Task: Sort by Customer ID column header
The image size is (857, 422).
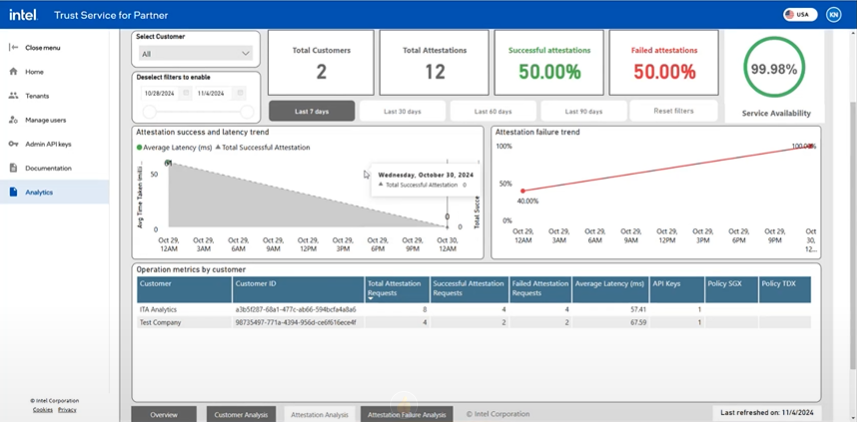Action: tap(298, 289)
